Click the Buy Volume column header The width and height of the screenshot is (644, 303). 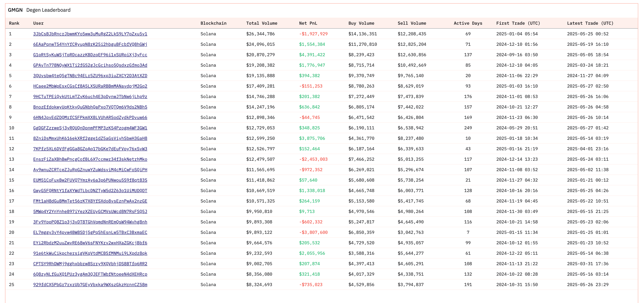pos(361,23)
